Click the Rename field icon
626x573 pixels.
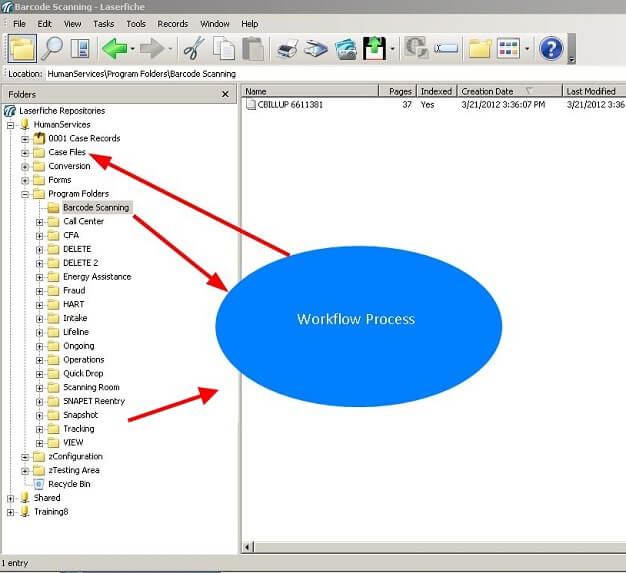[446, 48]
